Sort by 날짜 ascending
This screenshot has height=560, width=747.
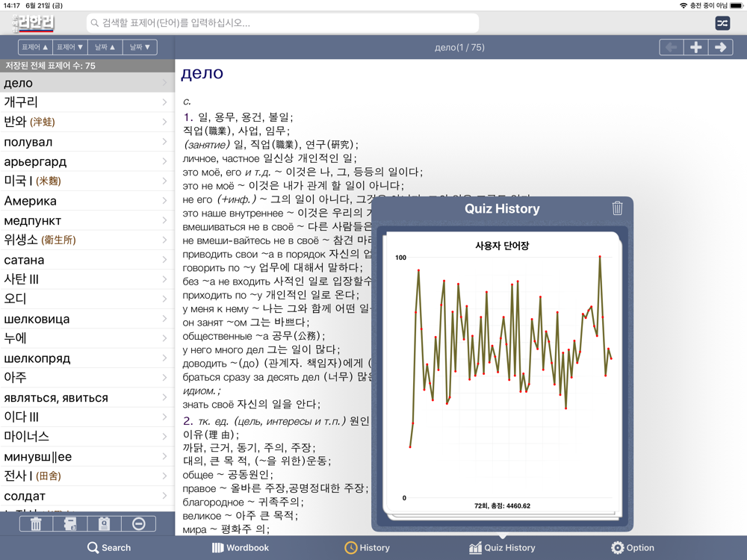(105, 47)
